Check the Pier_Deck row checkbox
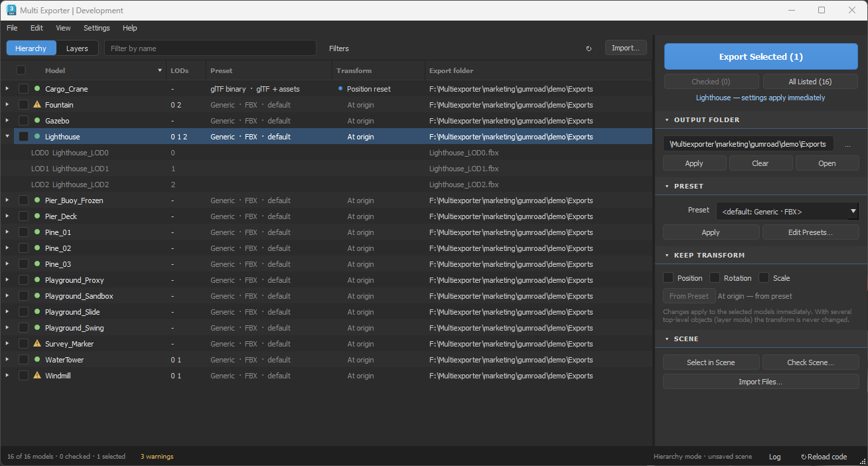The height and width of the screenshot is (466, 868). (x=23, y=216)
